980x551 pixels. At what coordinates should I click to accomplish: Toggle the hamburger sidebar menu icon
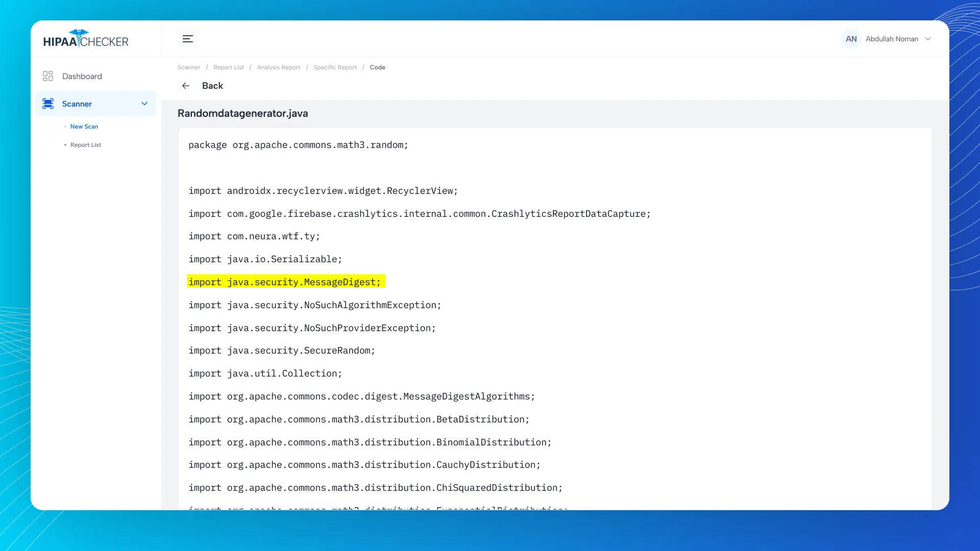(x=188, y=39)
